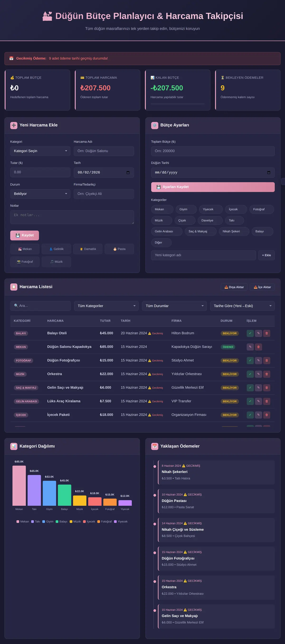Click the pink Kaydet button

[x=24, y=235]
